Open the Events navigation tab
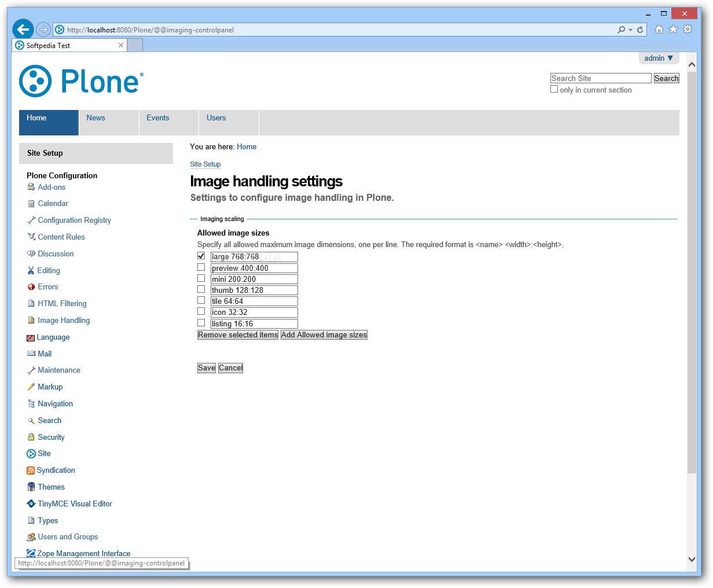This screenshot has height=588, width=713. (169, 123)
